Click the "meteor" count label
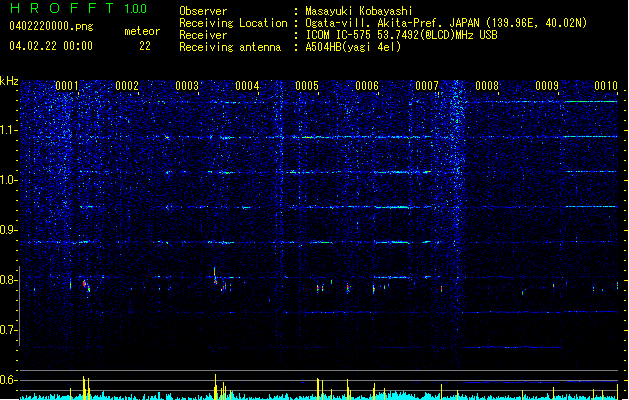Viewport: 629px width, 400px height. pos(142,31)
